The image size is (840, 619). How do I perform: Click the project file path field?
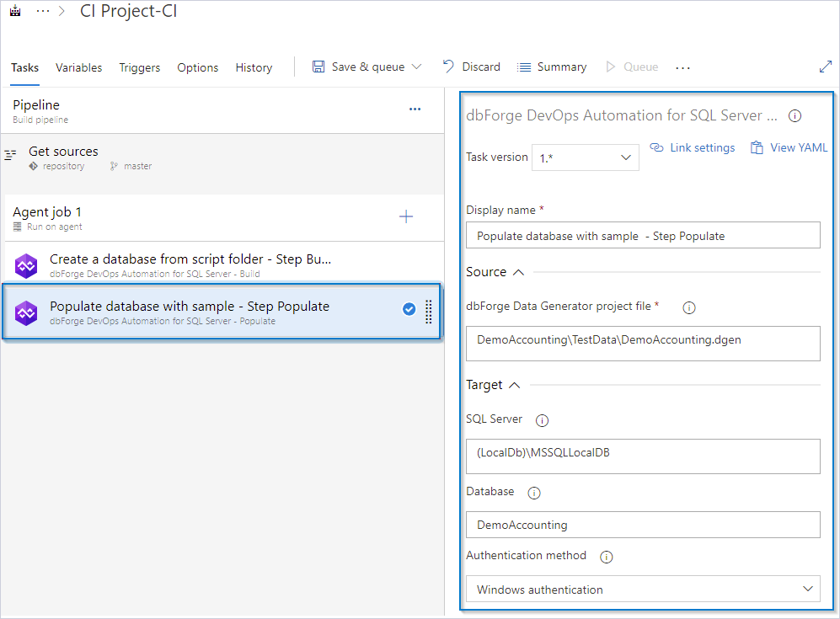pyautogui.click(x=643, y=344)
